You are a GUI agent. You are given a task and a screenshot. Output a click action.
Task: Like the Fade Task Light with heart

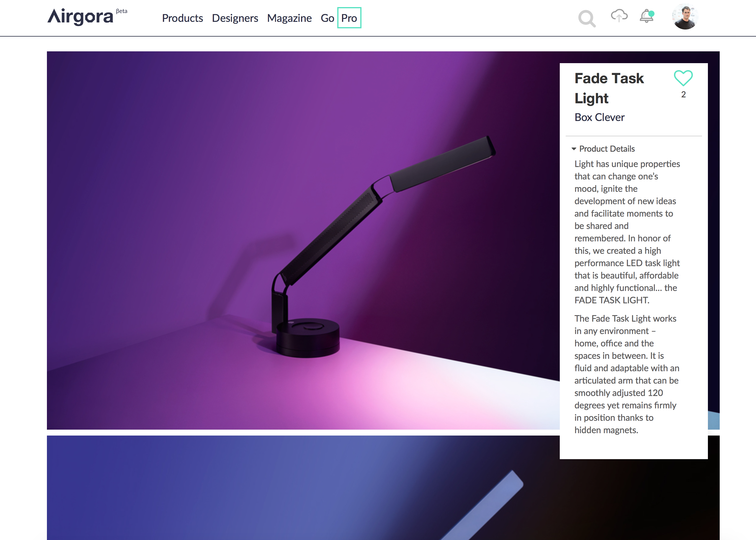[683, 78]
